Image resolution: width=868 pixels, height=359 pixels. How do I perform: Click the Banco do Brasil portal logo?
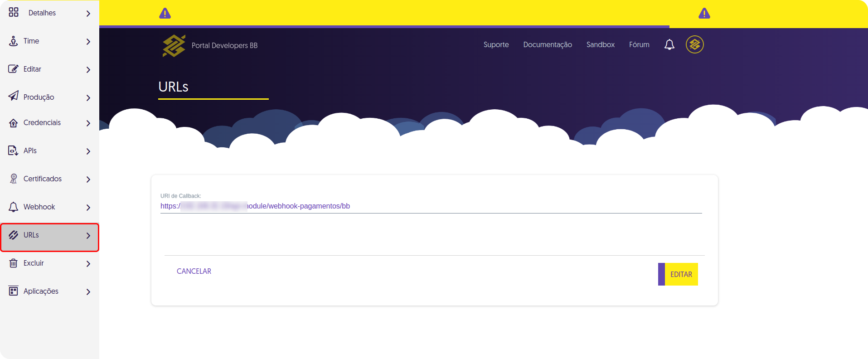(174, 45)
